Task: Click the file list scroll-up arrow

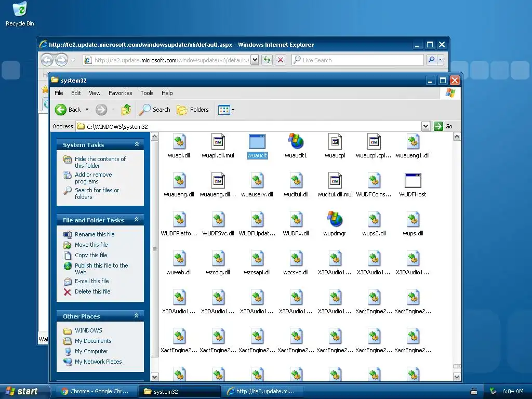Action: click(x=457, y=137)
